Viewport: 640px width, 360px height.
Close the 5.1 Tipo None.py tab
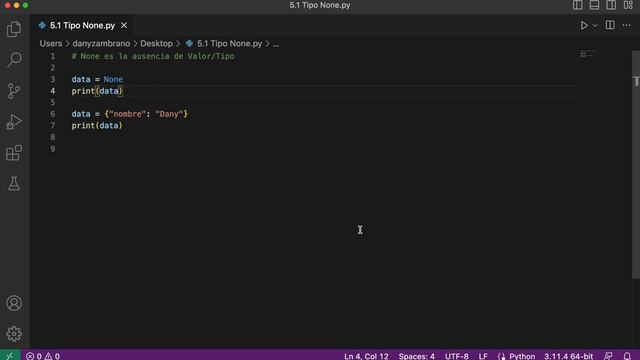click(x=124, y=25)
